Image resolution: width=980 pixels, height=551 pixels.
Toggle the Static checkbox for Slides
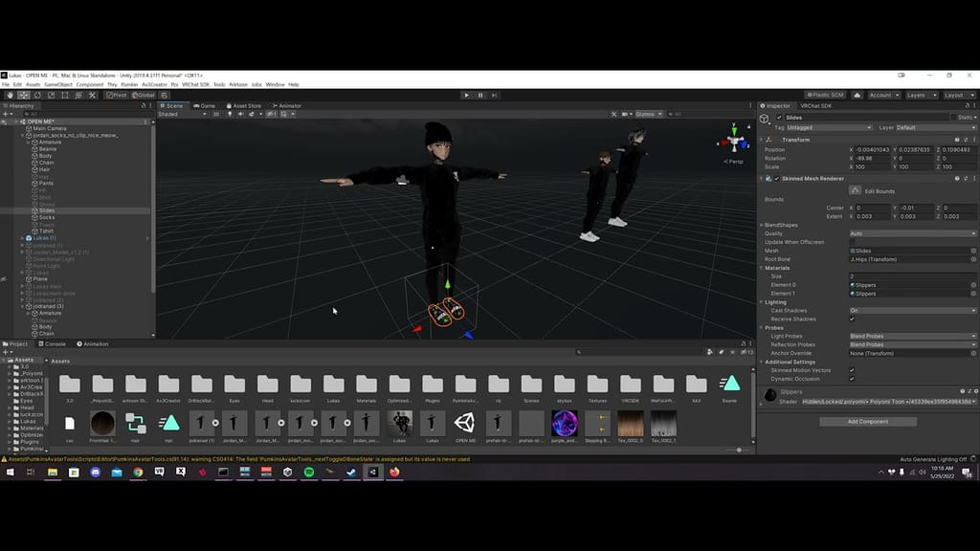point(953,117)
